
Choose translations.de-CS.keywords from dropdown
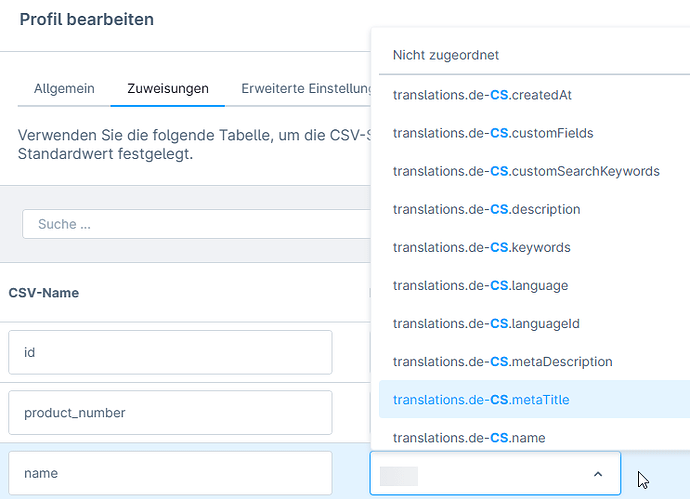(x=483, y=247)
